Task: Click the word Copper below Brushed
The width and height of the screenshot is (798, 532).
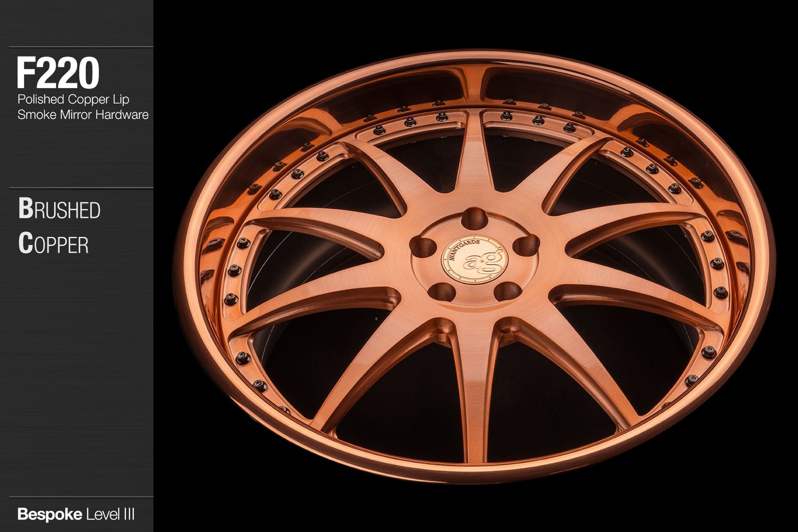Action: click(x=53, y=244)
